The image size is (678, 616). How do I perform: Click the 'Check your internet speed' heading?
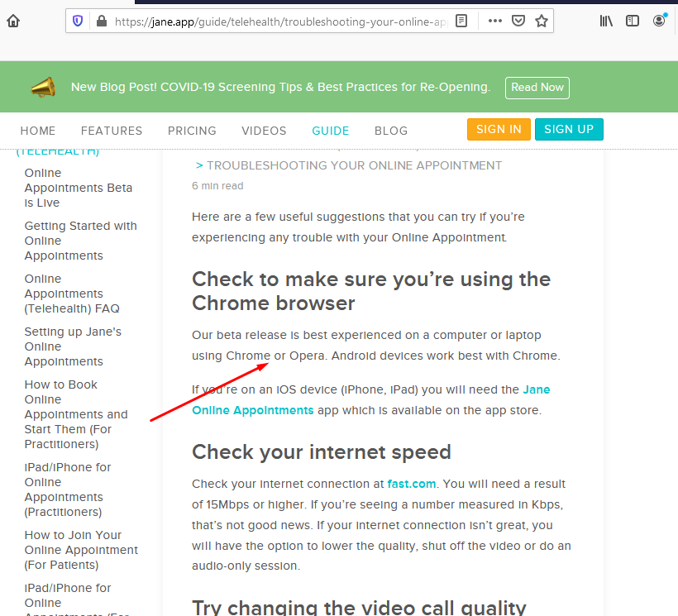(x=322, y=452)
